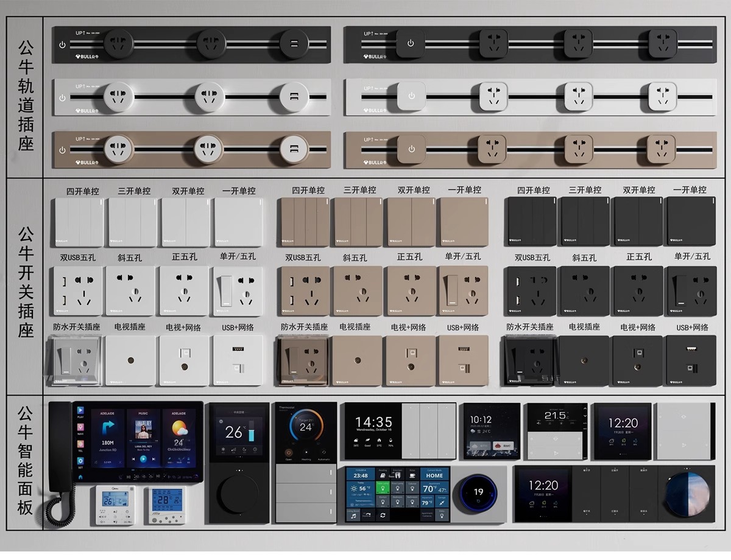This screenshot has height=560, width=731.
Task: Adjust the thermostat ring showing Target 24
Action: coord(306,424)
